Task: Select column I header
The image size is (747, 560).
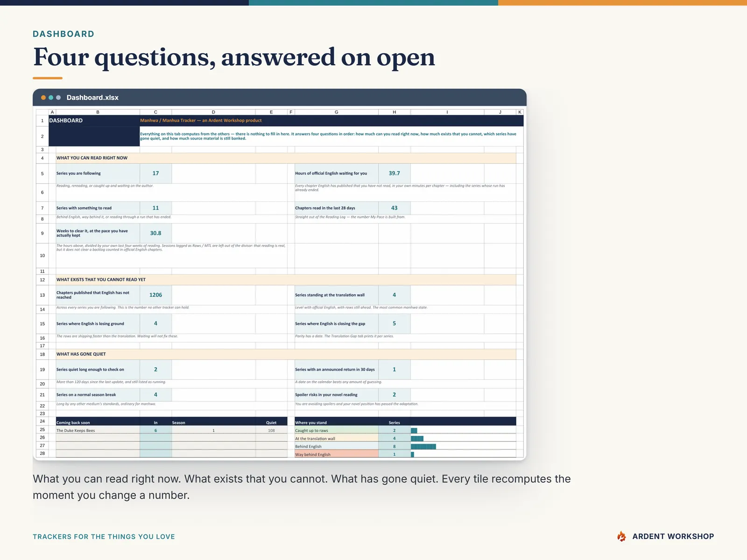Action: point(447,112)
